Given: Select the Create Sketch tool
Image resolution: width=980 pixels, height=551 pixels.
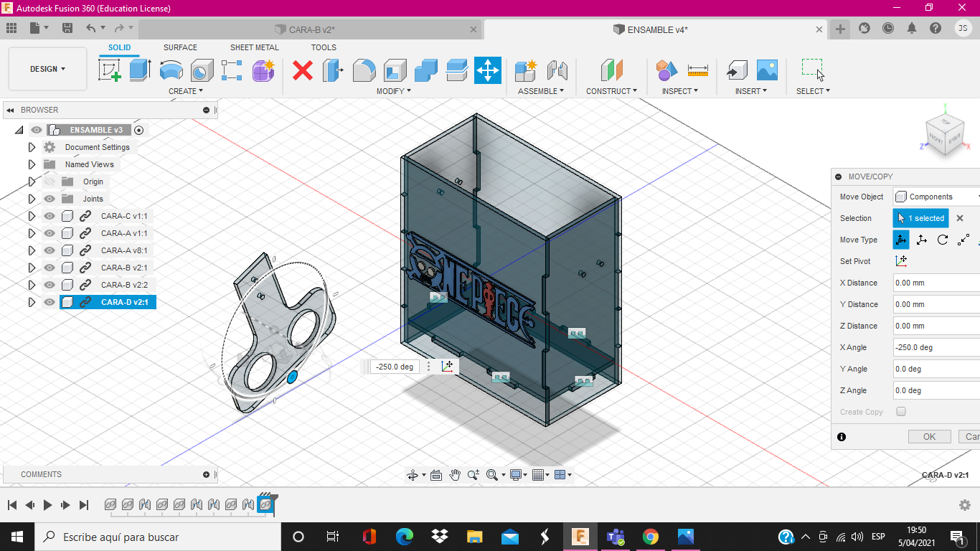Looking at the screenshot, I should [x=110, y=70].
